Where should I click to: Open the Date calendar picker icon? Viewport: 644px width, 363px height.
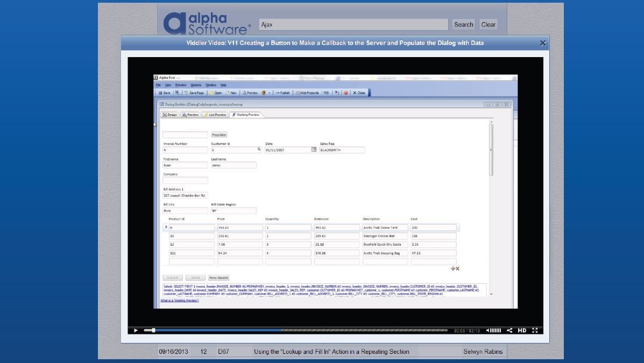tap(314, 150)
